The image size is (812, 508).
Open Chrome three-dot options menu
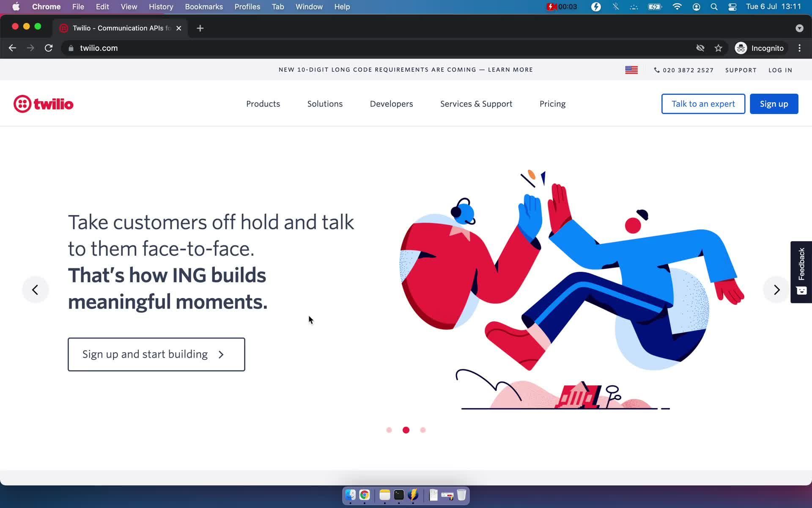point(799,48)
